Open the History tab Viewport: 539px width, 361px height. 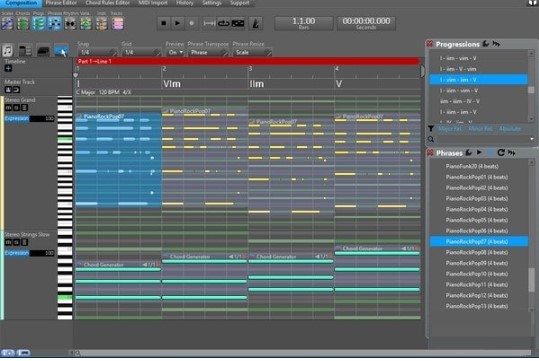tap(185, 3)
